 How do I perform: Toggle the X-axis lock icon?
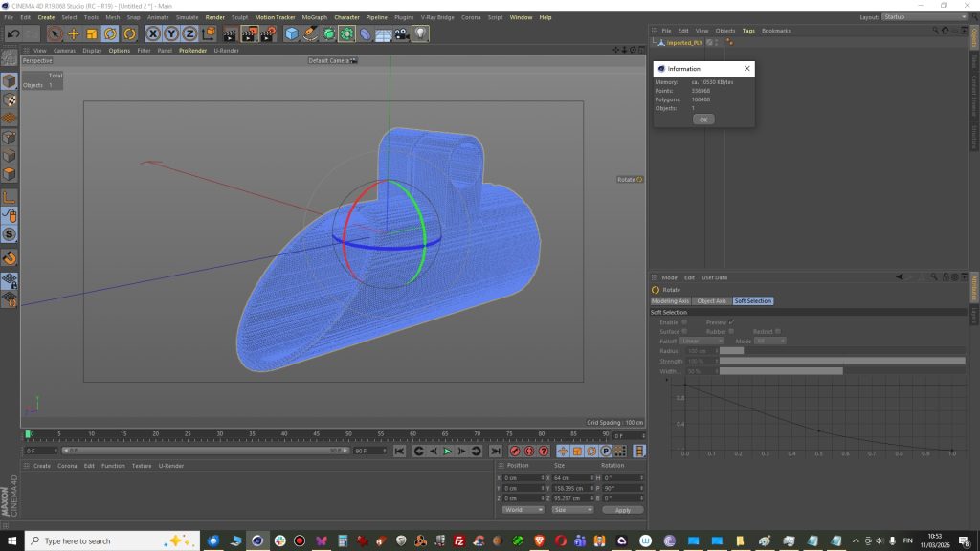(x=152, y=33)
